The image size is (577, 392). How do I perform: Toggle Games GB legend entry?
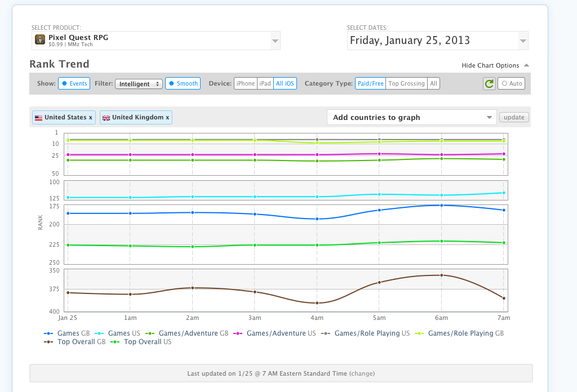(67, 333)
